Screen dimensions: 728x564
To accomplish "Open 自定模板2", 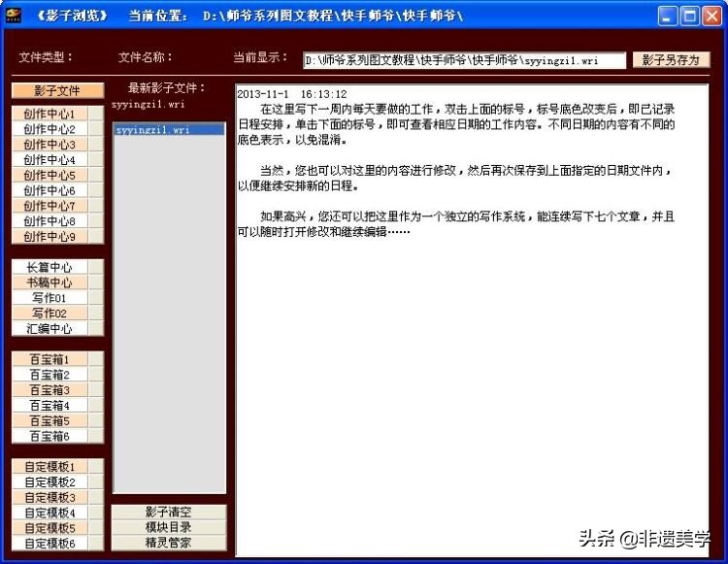I will (50, 481).
